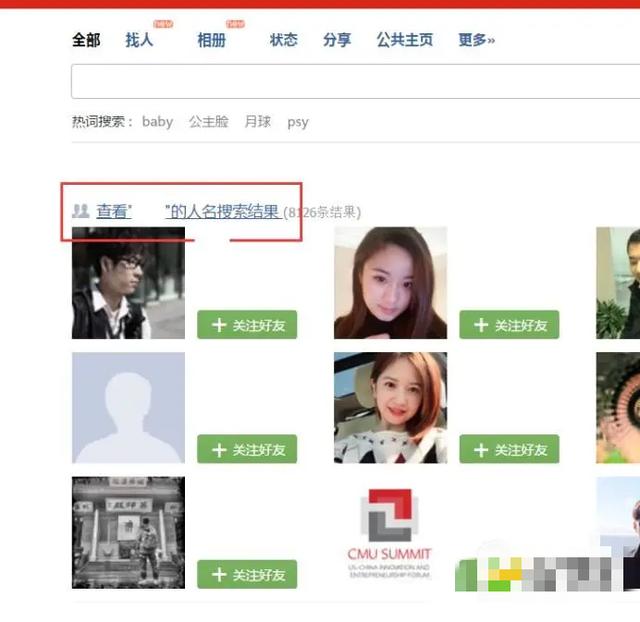Search the hot word 公主脸

coord(209,122)
